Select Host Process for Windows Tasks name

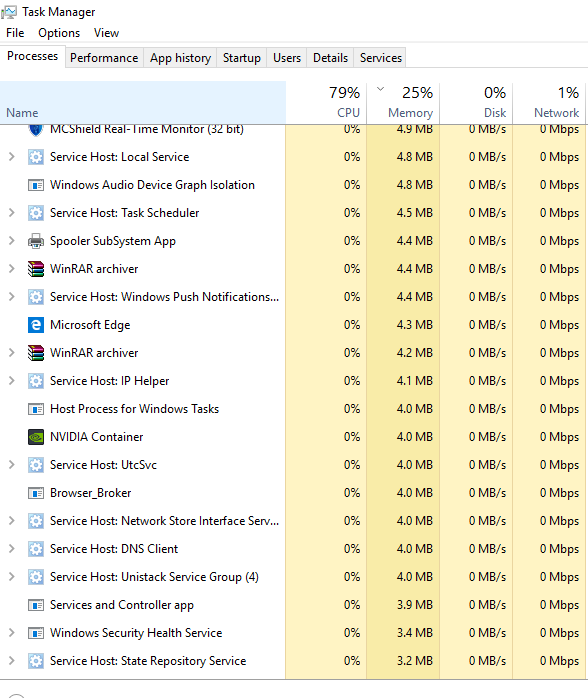coord(134,409)
